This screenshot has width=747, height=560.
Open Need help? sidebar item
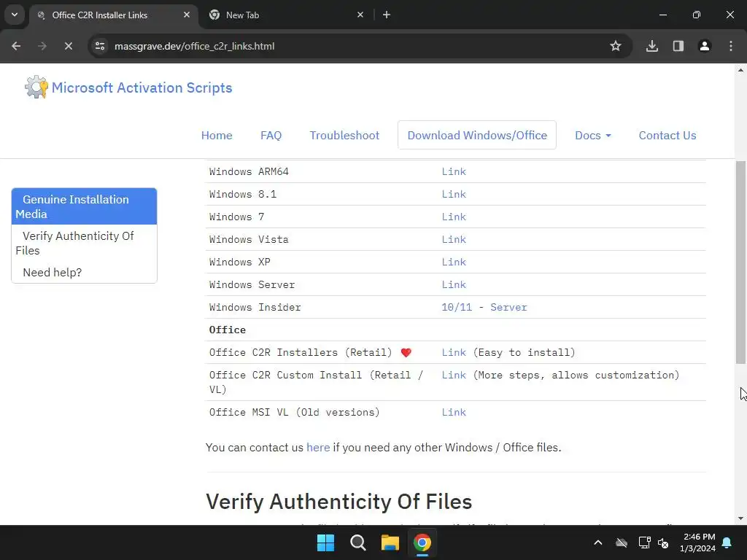tap(85, 272)
